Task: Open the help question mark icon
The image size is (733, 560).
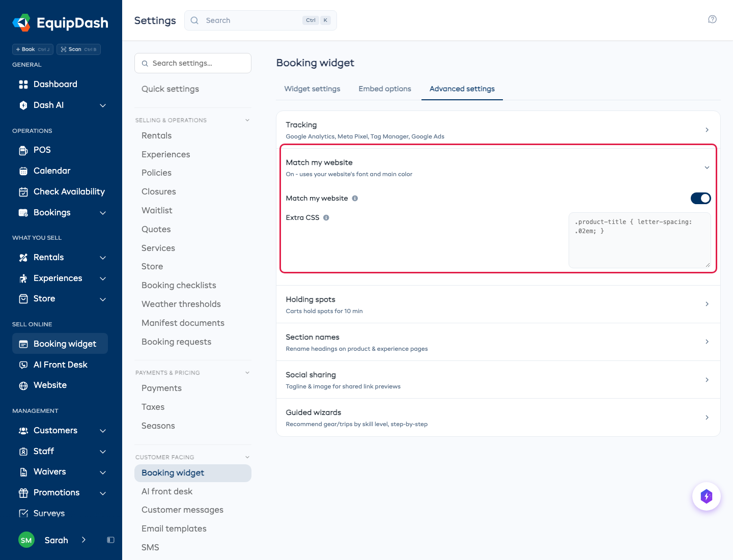Action: [x=712, y=19]
